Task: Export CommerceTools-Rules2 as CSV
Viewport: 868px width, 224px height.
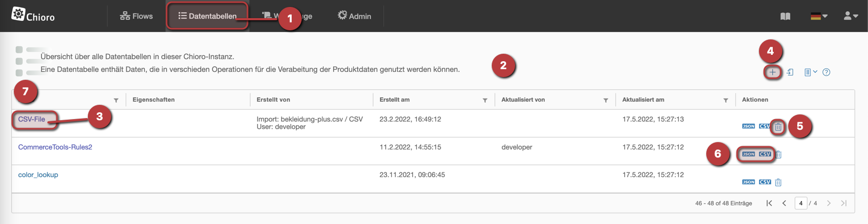Action: 765,154
